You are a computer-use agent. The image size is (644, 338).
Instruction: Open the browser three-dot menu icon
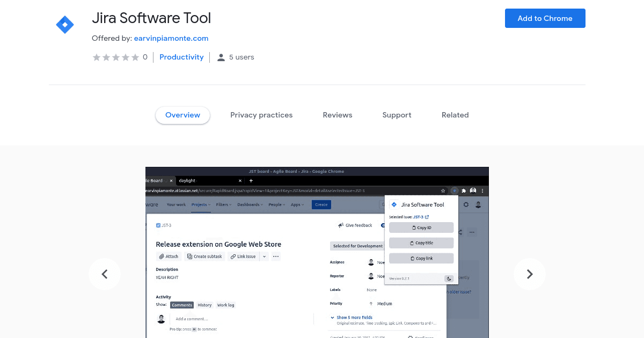coord(483,190)
